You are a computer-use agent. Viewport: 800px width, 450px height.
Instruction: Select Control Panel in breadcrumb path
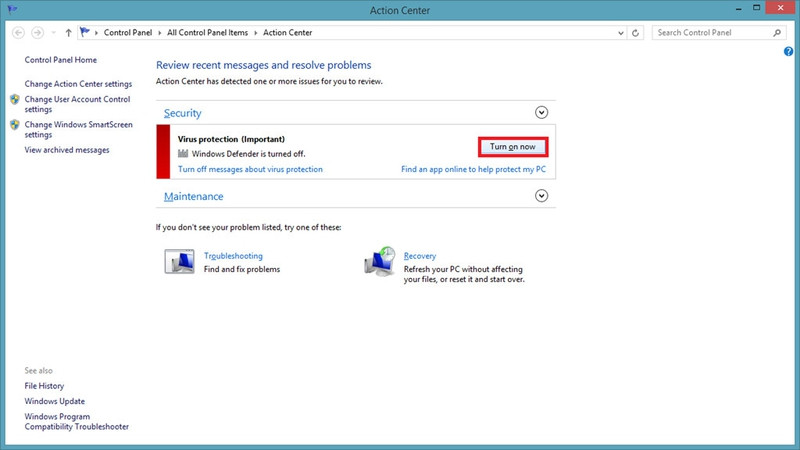pyautogui.click(x=130, y=33)
